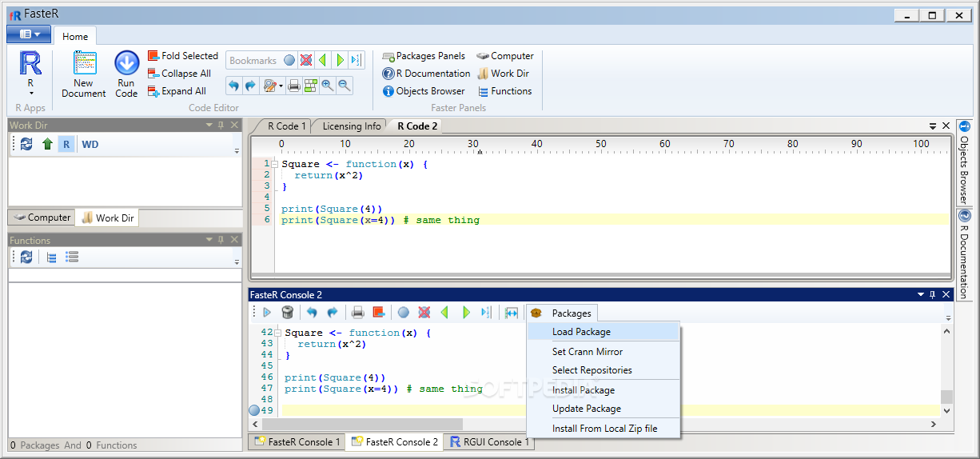
Task: Create a New Document
Action: tap(84, 74)
